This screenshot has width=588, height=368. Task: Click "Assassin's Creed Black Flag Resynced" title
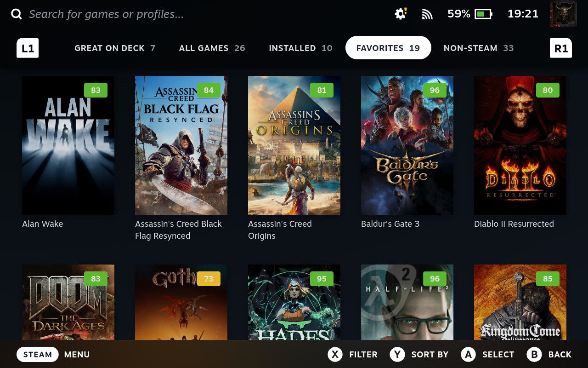click(x=179, y=230)
